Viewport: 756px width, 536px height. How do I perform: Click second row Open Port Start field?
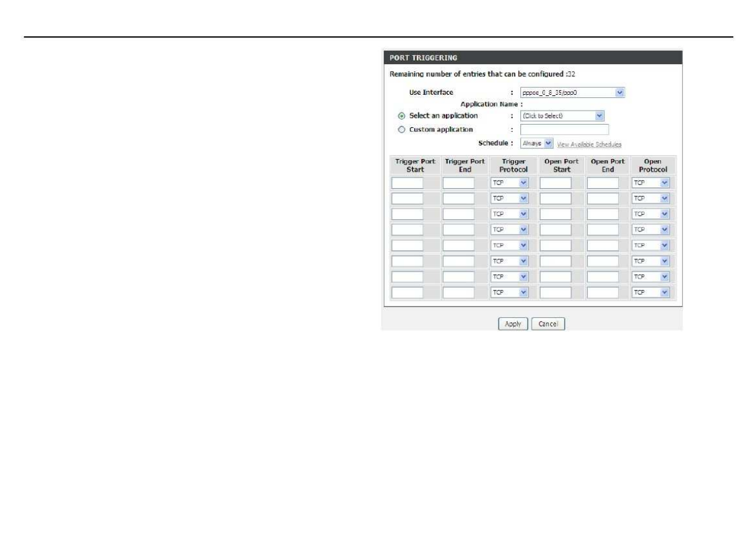tap(555, 198)
